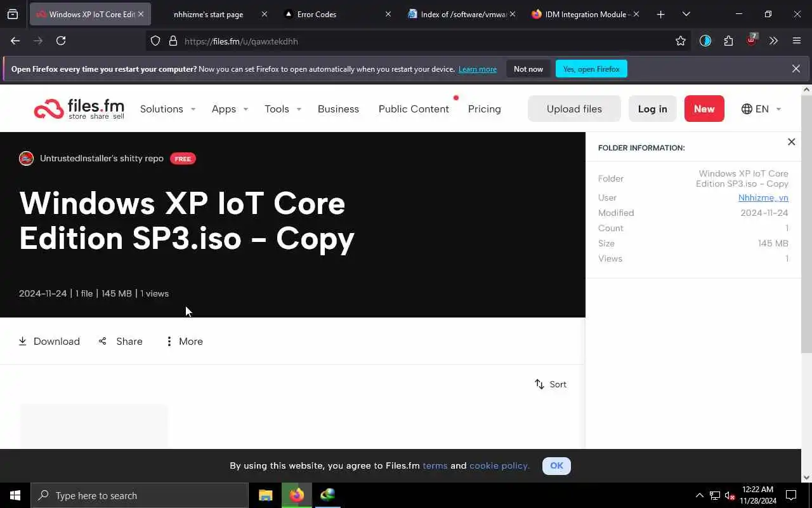812x508 pixels.
Task: Open the Firefox extensions puzzle icon
Action: click(728, 41)
